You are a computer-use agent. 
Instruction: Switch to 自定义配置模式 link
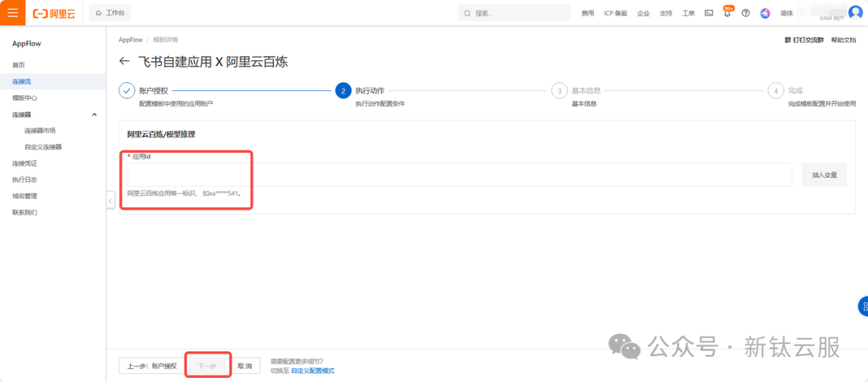click(x=313, y=371)
